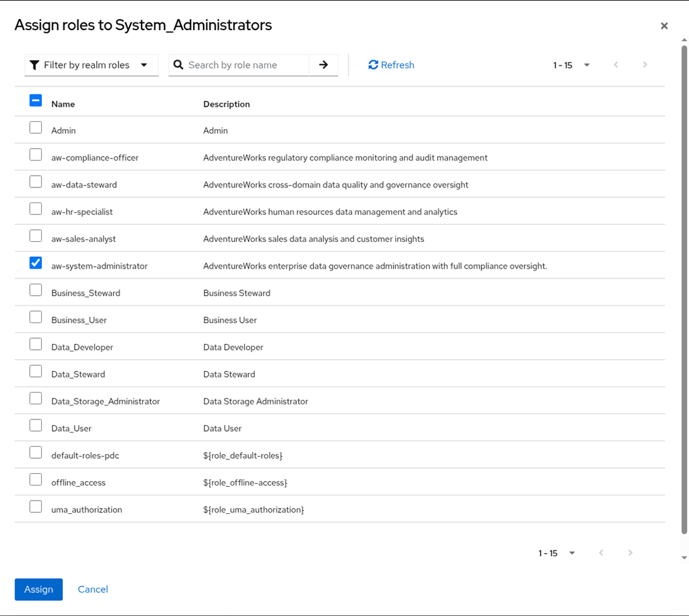Go to previous page at top pagination
Viewport: 689px width, 616px height.
coord(616,65)
